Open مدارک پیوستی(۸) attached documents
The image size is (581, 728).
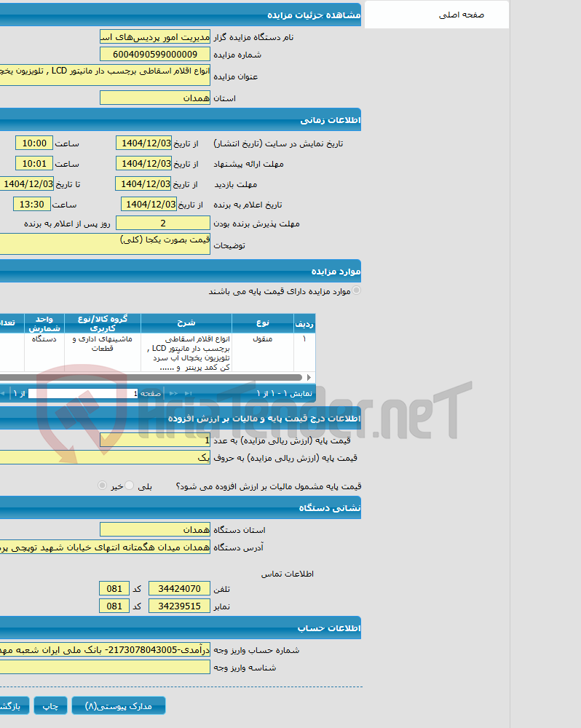[119, 705]
